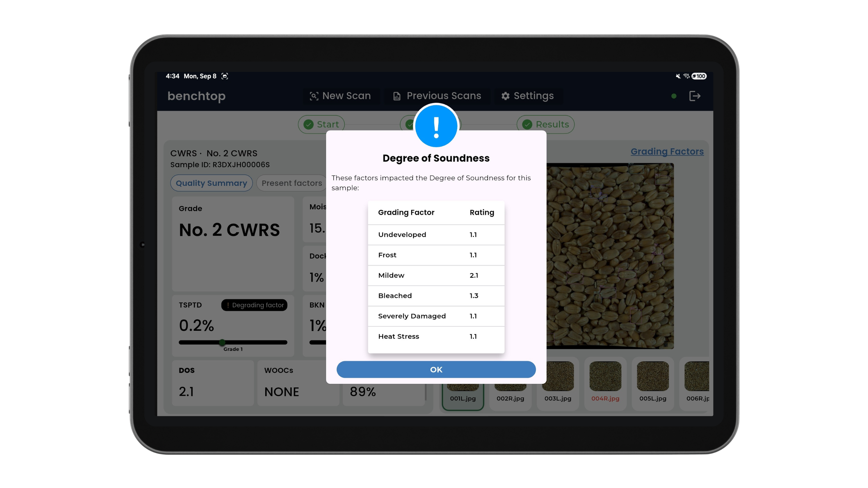Click the Results step indicator
Viewport: 868px width, 488px height.
[545, 124]
